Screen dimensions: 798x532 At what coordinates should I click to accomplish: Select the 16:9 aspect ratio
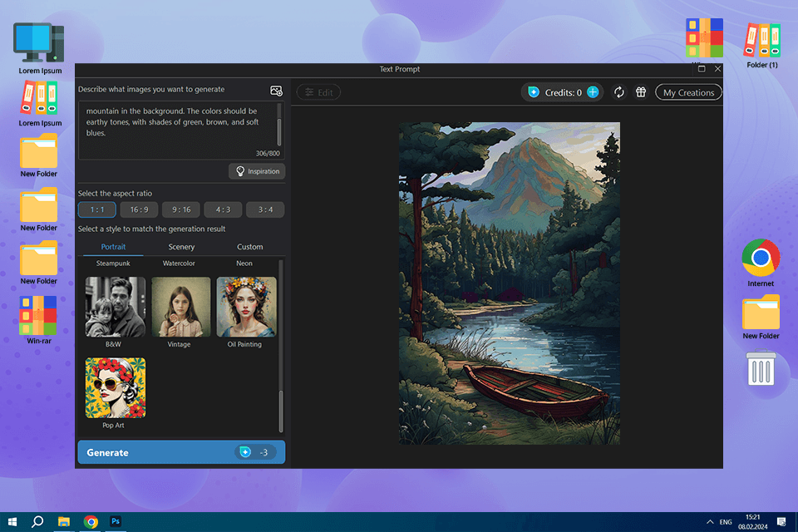coord(139,209)
